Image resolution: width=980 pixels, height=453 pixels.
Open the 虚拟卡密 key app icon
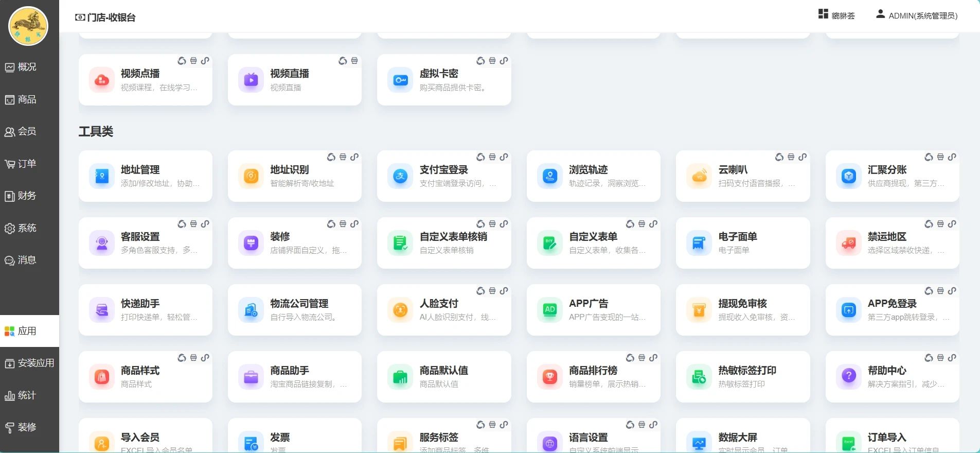[400, 80]
